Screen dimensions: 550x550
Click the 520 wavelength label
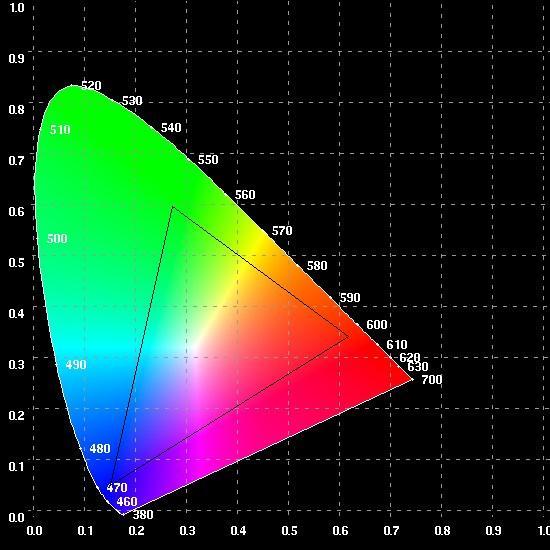[x=91, y=86]
